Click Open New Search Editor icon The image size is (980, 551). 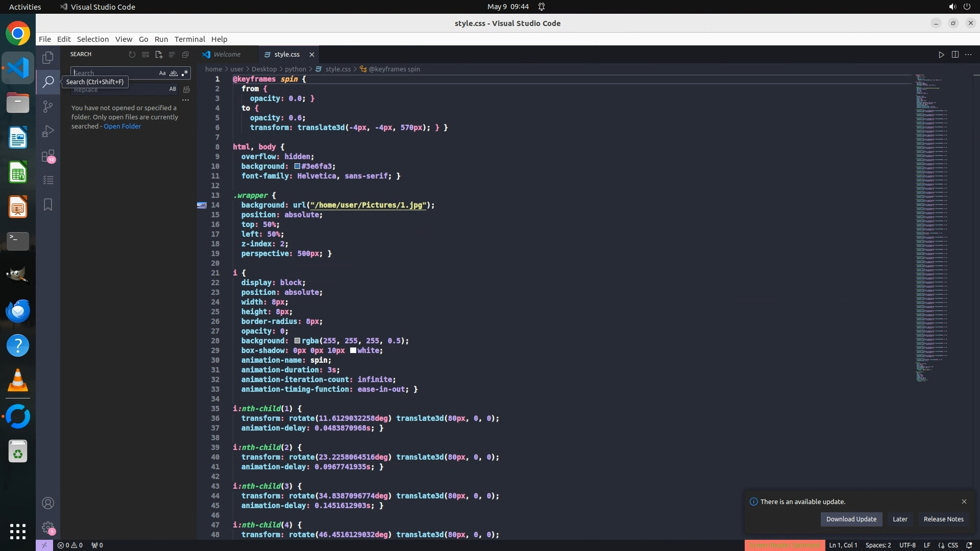click(x=159, y=55)
